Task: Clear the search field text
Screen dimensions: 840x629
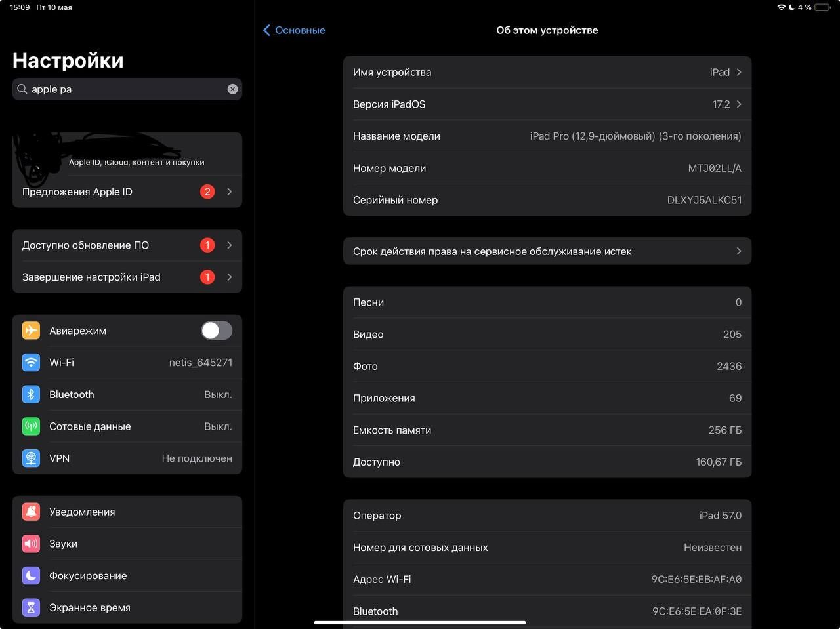Action: (232, 89)
